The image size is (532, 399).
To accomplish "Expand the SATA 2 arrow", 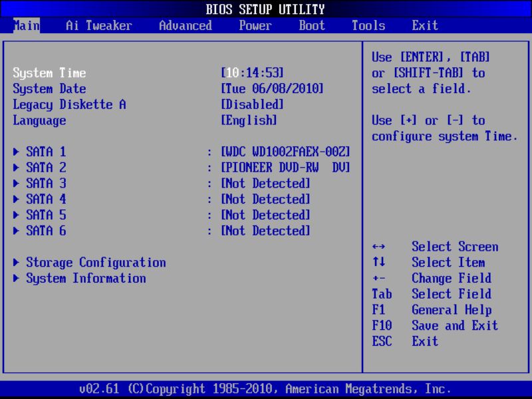I will (x=16, y=168).
